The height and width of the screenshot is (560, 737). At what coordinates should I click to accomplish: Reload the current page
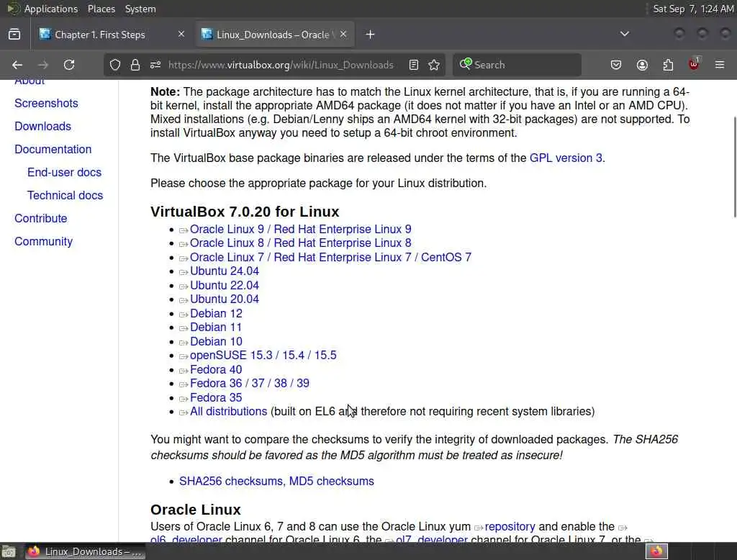(69, 65)
